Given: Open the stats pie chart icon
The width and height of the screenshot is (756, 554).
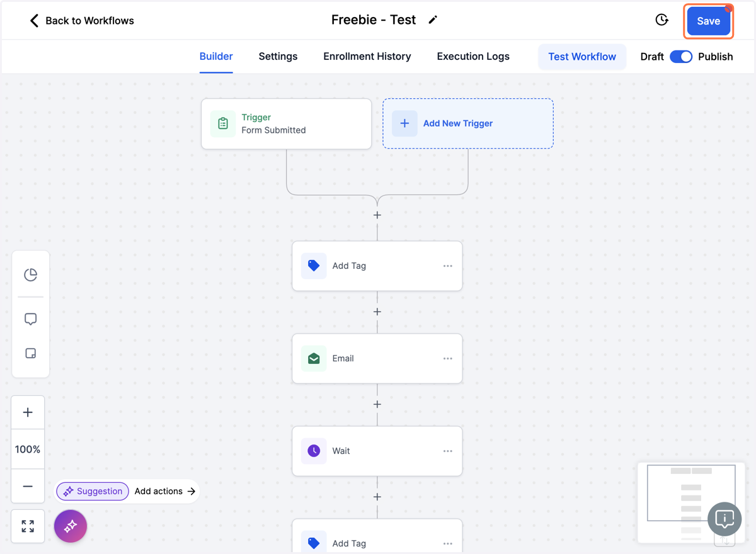Looking at the screenshot, I should 30,274.
